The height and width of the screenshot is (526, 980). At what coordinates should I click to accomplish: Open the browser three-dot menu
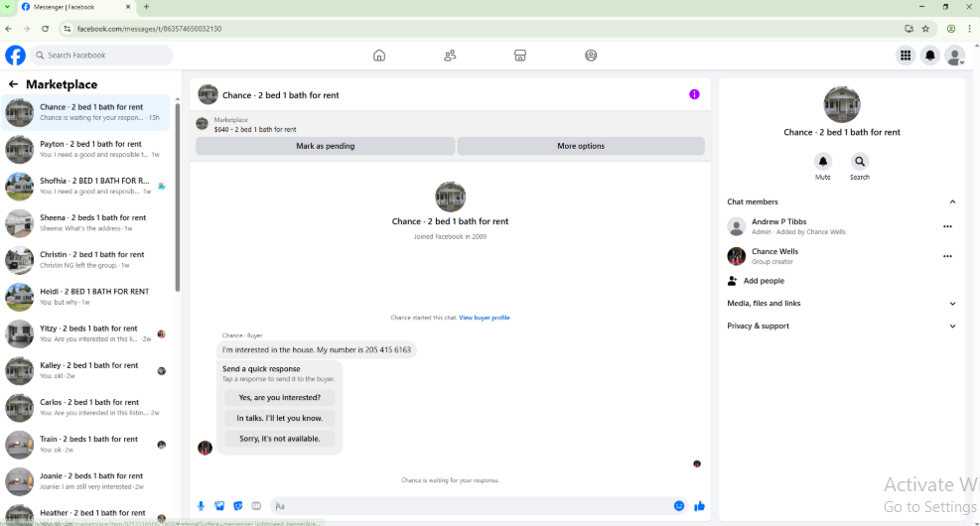969,29
